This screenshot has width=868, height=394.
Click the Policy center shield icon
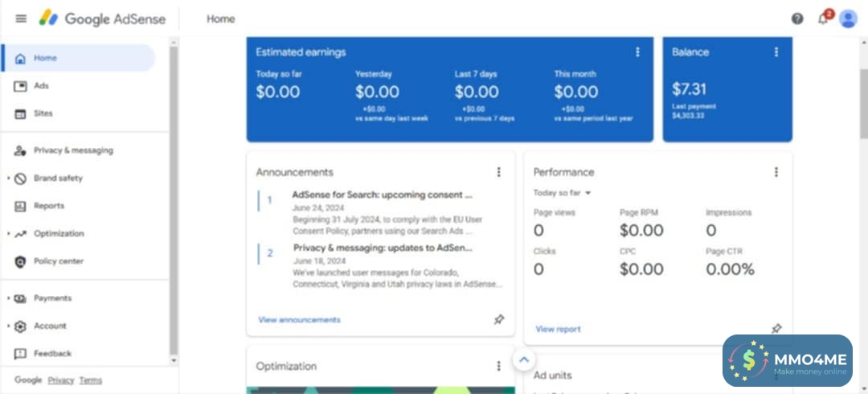pos(21,261)
